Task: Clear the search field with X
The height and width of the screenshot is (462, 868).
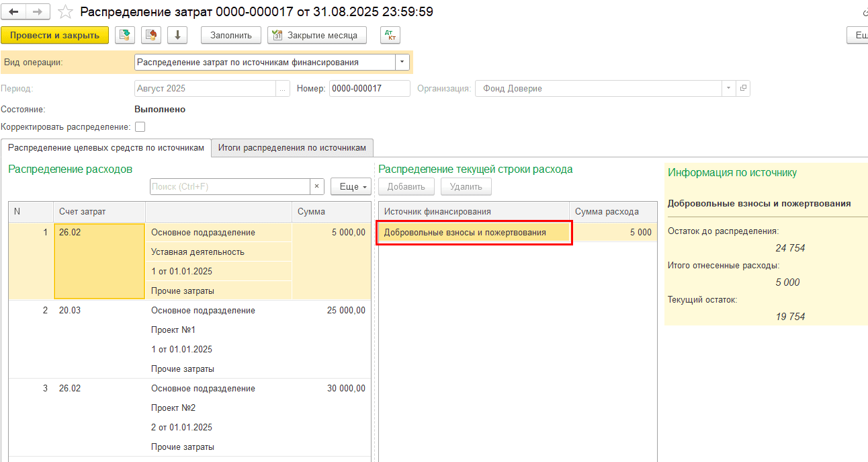Action: click(x=316, y=186)
